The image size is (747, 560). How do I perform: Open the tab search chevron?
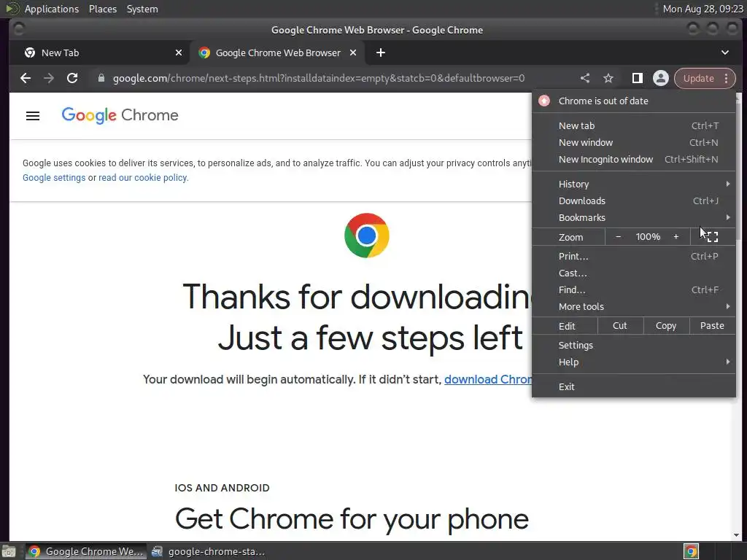725,52
